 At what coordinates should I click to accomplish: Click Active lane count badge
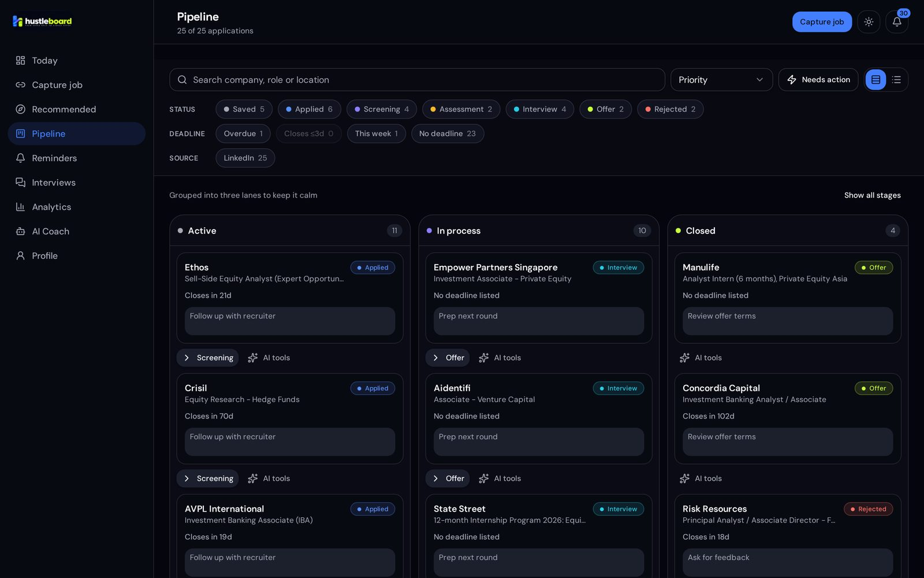(x=394, y=231)
